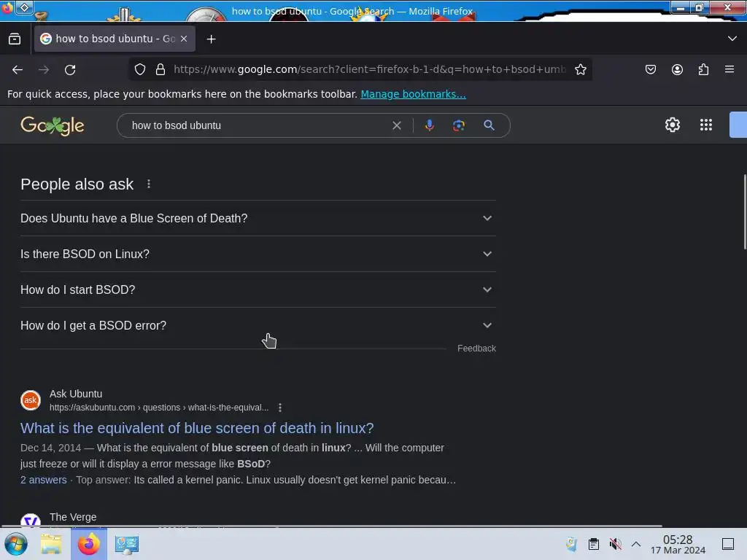This screenshot has height=560, width=747.
Task: Unmute audio from tray speaker icon
Action: pyautogui.click(x=616, y=544)
